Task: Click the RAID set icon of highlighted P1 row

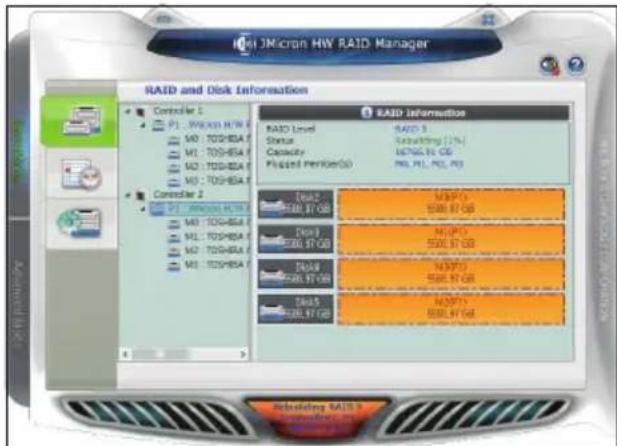Action: [x=158, y=209]
